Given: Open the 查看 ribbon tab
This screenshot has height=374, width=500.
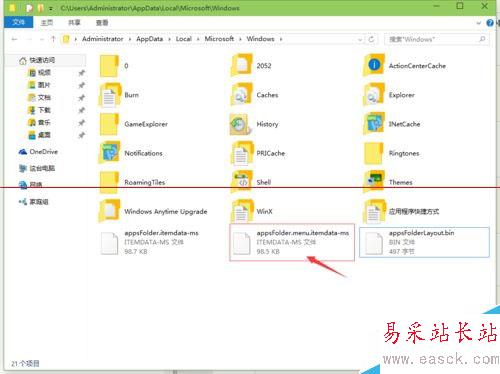Looking at the screenshot, I should [x=102, y=22].
